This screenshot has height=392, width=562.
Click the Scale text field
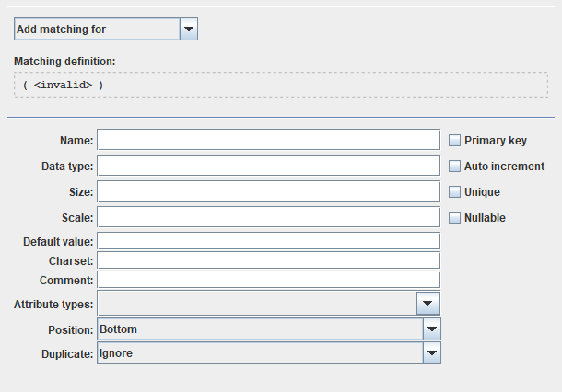tap(268, 217)
